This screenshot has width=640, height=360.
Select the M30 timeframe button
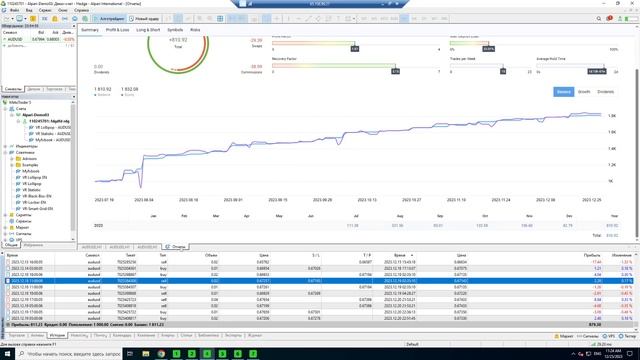[394, 19]
